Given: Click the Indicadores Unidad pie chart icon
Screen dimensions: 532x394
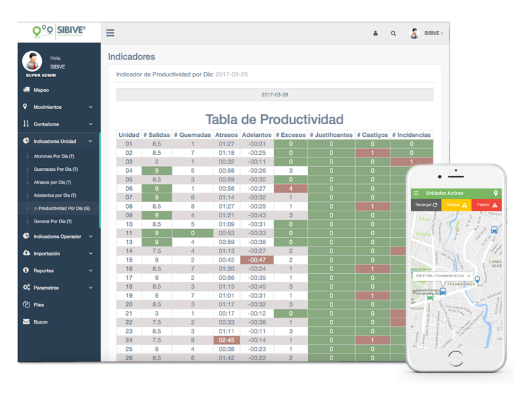Looking at the screenshot, I should click(x=26, y=141).
